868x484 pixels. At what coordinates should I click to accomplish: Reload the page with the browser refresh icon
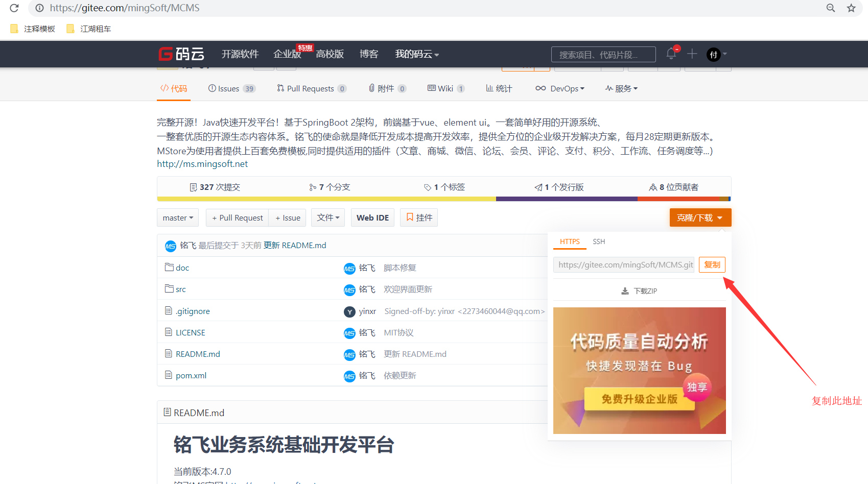click(x=14, y=8)
